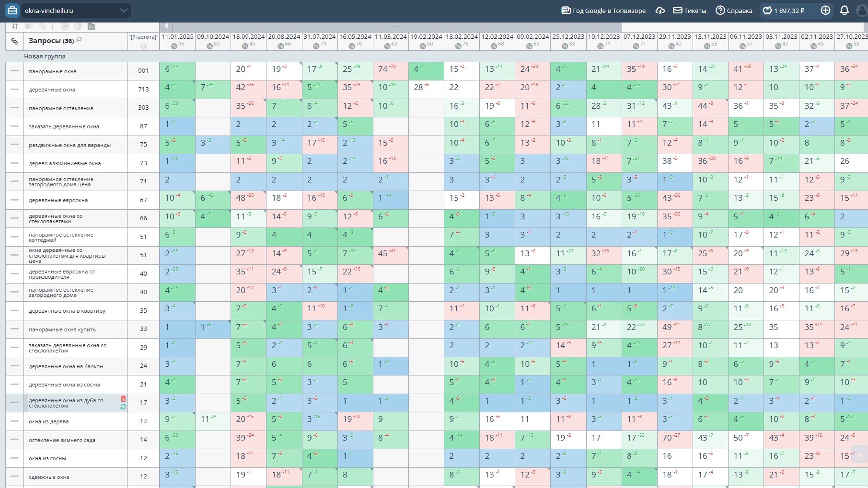868x488 pixels.
Task: Click the cloud sync icon in header
Action: (660, 11)
